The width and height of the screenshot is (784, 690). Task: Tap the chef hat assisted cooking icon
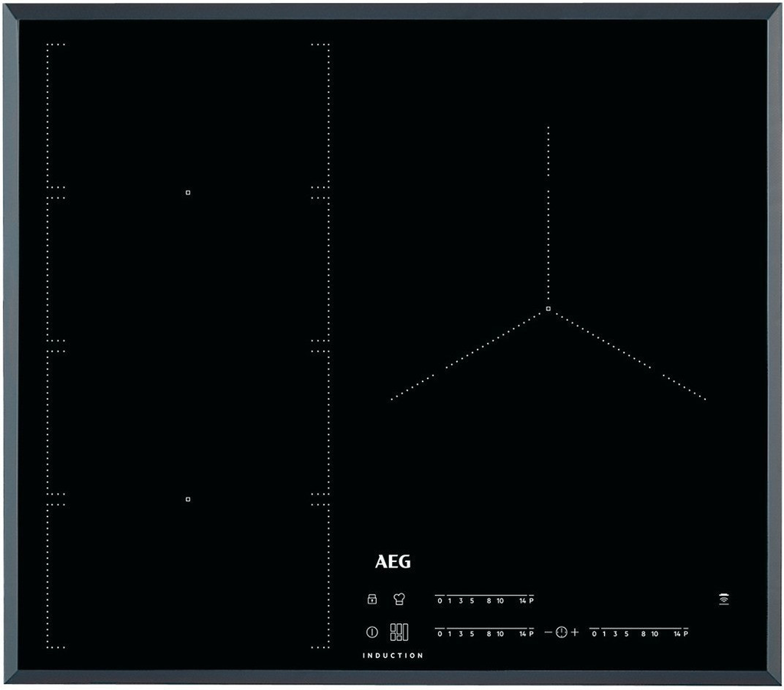399,600
